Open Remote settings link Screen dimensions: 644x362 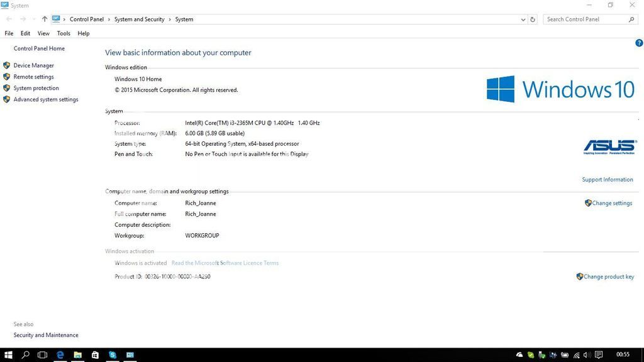[34, 77]
